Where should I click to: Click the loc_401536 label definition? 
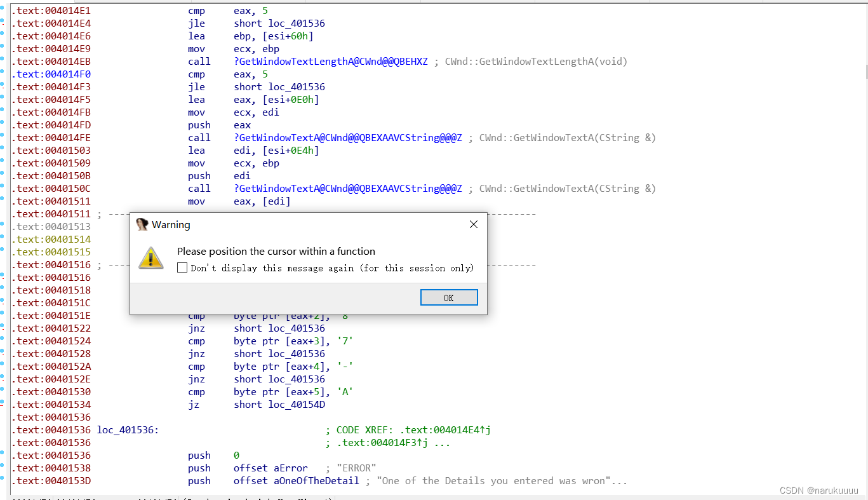128,430
